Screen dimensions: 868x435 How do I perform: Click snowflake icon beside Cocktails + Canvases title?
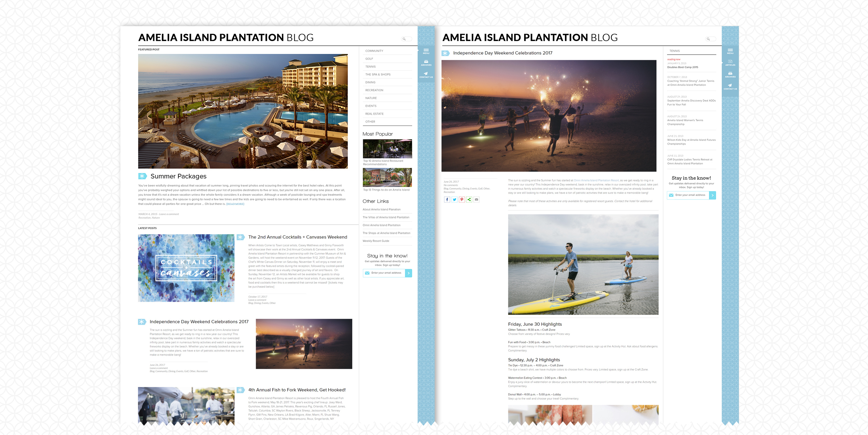point(240,237)
